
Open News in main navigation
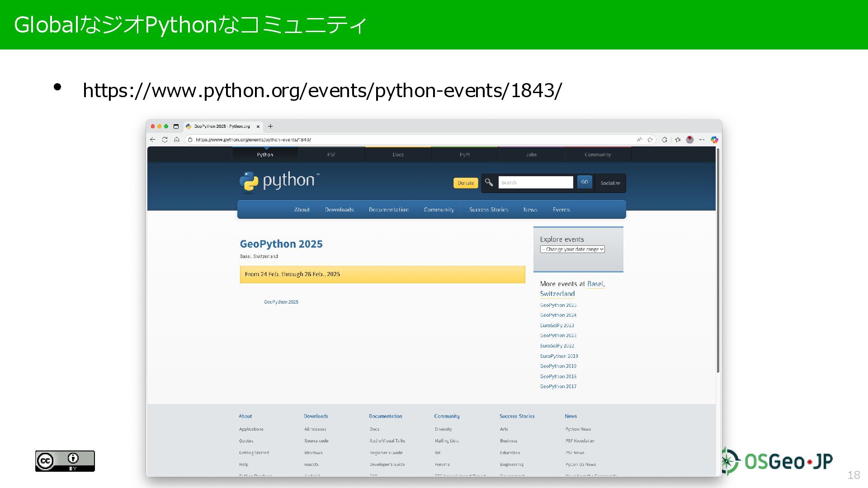click(x=530, y=210)
